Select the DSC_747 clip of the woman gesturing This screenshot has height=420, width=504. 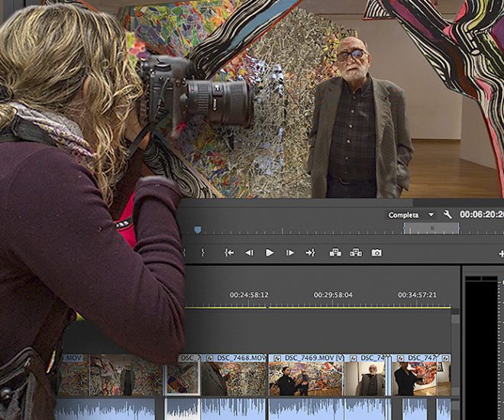[415, 375]
